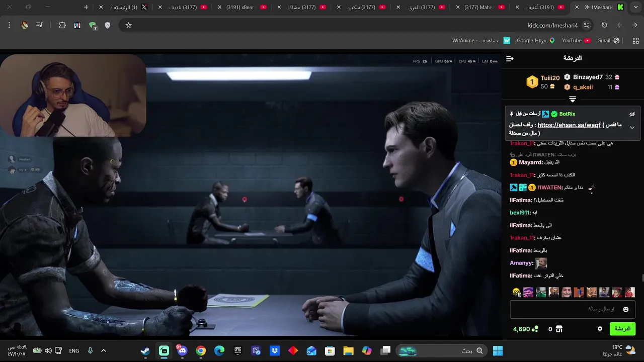Click the taskbar search box
The image size is (644, 362).
441,350
